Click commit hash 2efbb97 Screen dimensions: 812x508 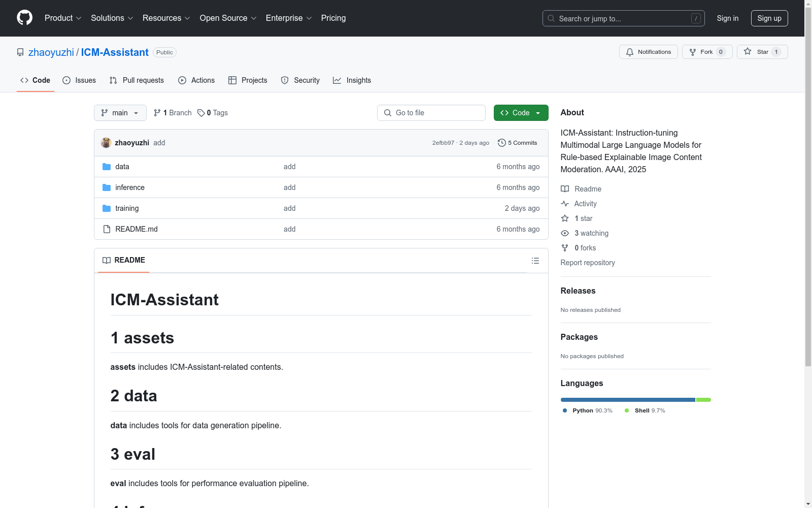[x=443, y=143]
